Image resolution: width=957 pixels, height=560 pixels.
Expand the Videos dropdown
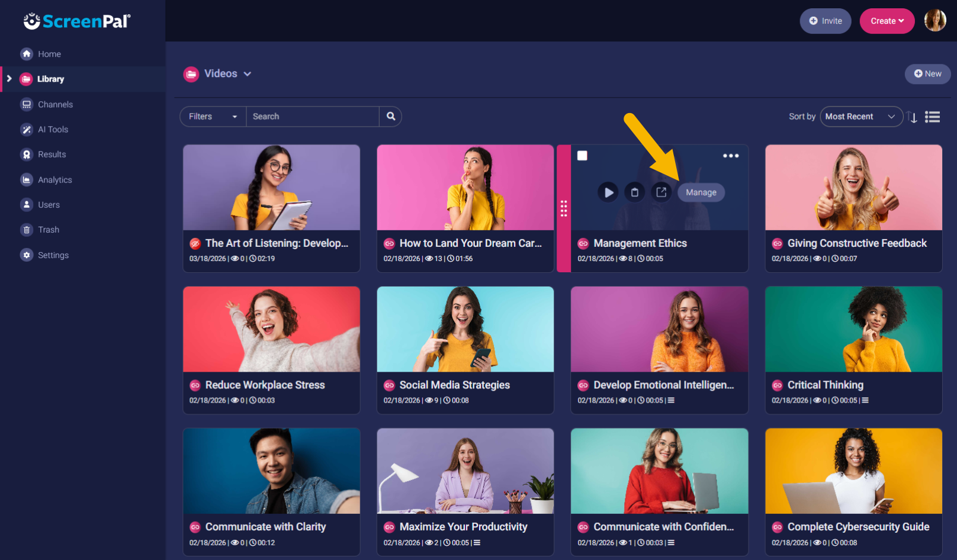(x=247, y=73)
